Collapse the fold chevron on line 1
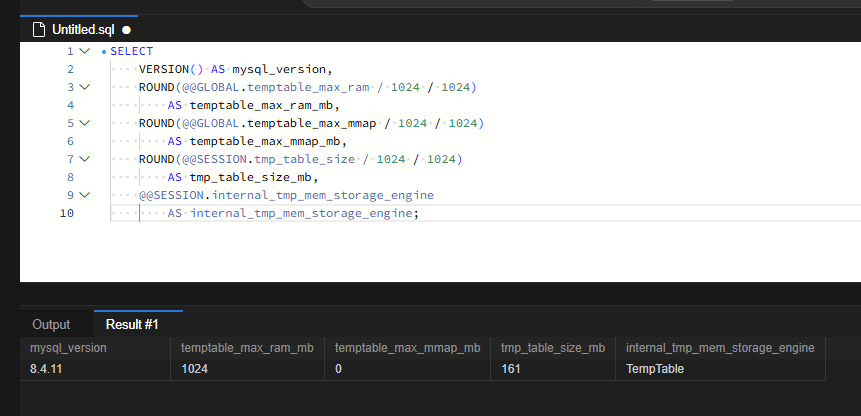Viewport: 861px width, 416px height. pyautogui.click(x=84, y=51)
